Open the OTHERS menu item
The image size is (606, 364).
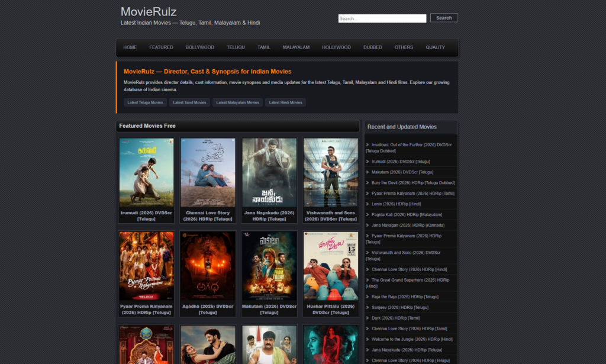[x=404, y=47]
